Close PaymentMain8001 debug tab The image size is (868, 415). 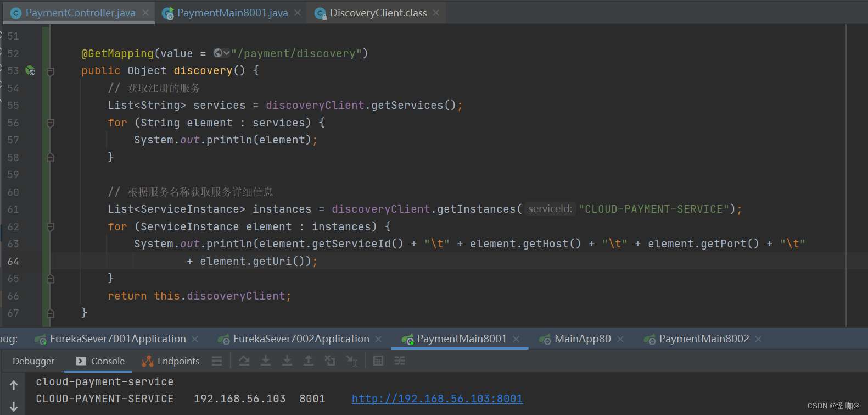pyautogui.click(x=516, y=339)
